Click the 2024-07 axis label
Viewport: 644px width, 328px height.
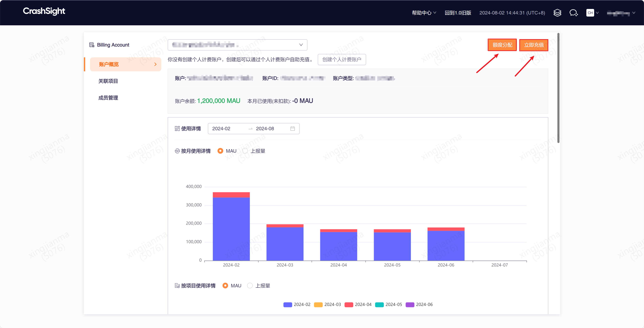click(x=499, y=265)
